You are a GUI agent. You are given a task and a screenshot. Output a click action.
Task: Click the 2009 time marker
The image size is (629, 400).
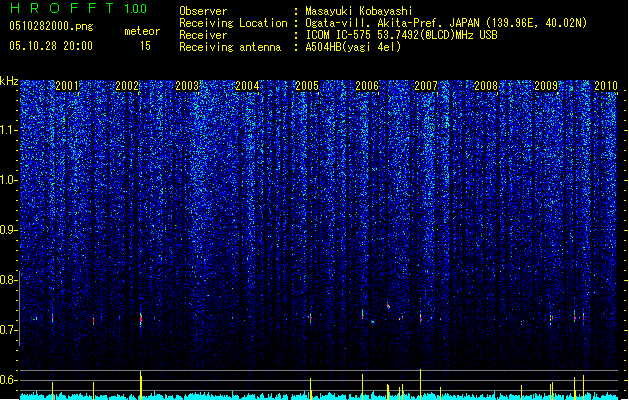546,86
